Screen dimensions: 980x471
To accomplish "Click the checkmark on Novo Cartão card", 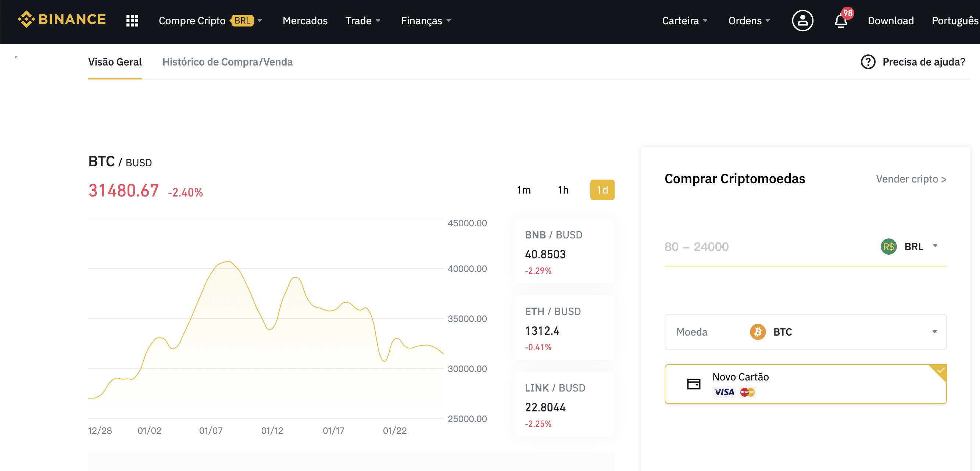I will click(x=940, y=371).
